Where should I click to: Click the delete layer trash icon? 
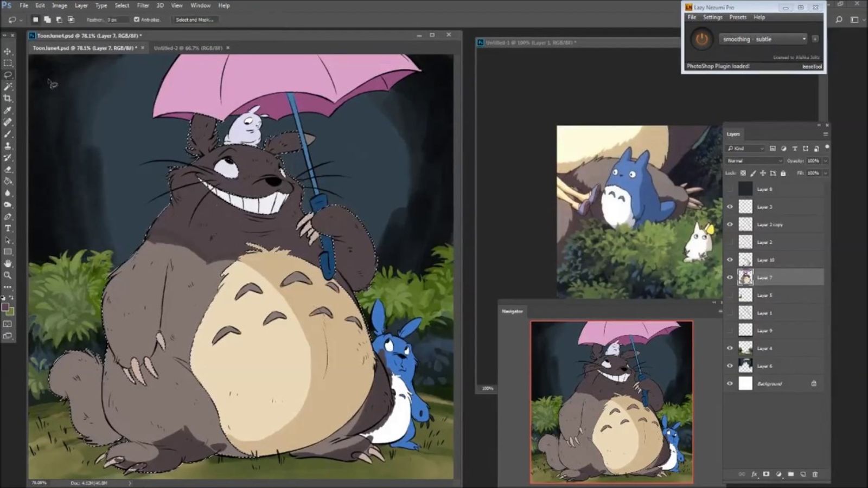pos(815,474)
